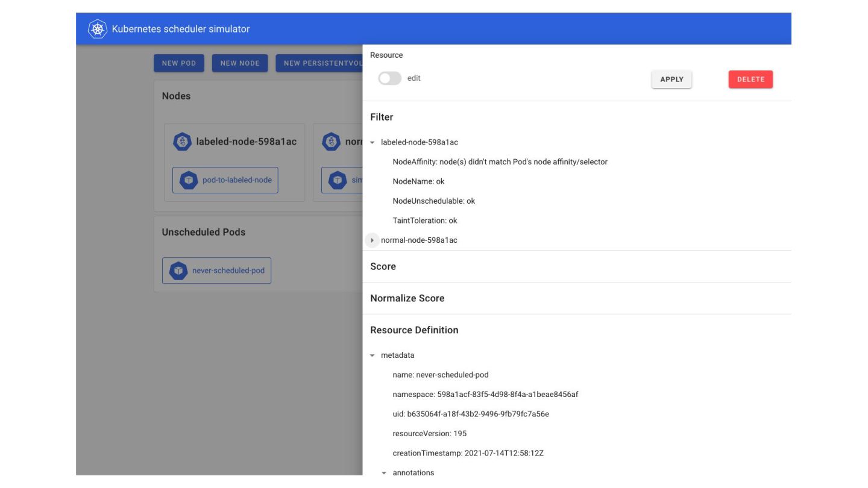The height and width of the screenshot is (488, 868).
Task: Toggle the edit switch on
Action: [389, 78]
